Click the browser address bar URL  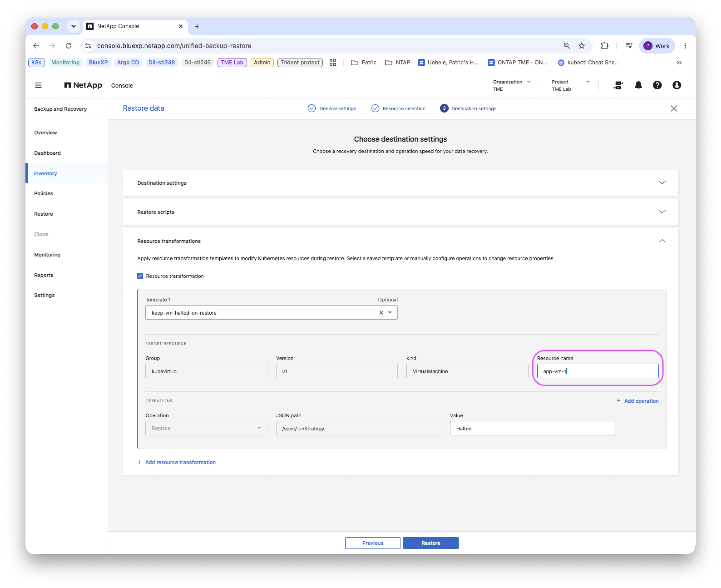(174, 46)
